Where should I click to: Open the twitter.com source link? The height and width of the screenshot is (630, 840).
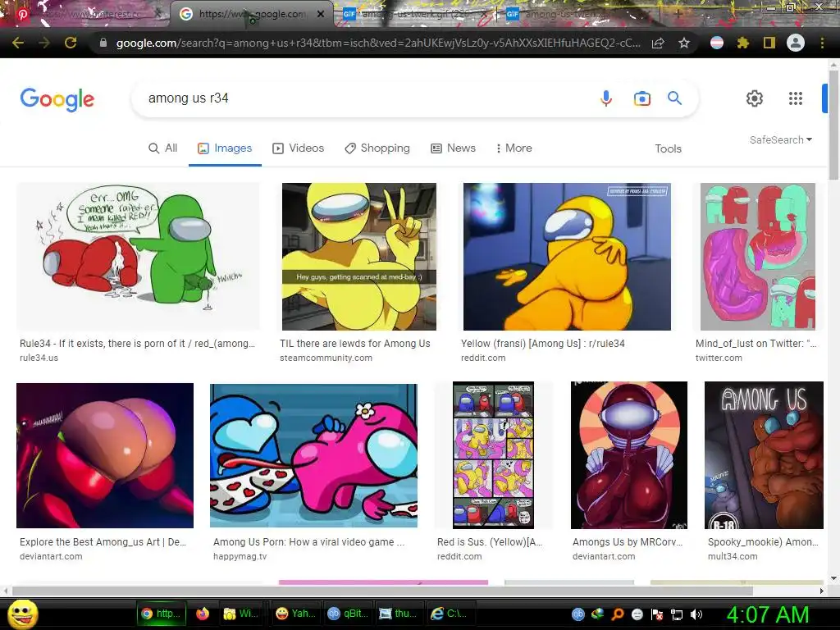719,358
